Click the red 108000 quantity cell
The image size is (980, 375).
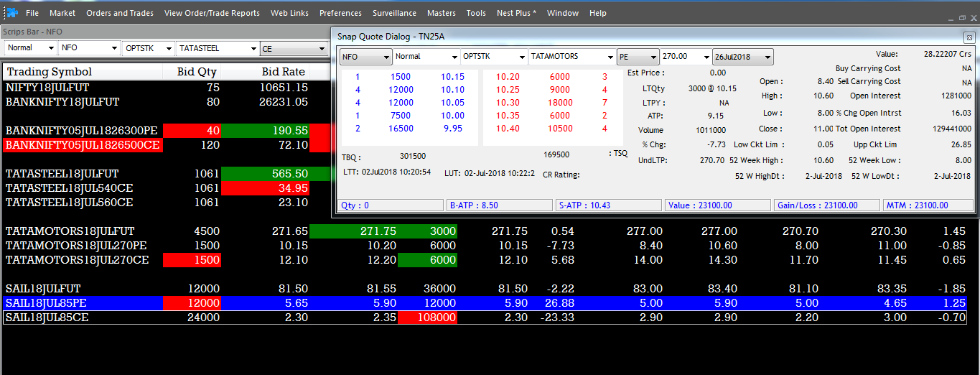pos(428,318)
